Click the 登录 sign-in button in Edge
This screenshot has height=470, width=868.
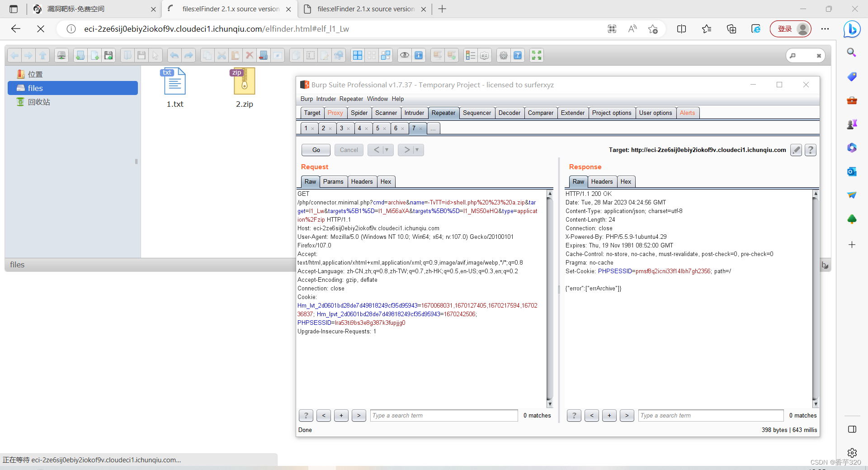(x=791, y=29)
